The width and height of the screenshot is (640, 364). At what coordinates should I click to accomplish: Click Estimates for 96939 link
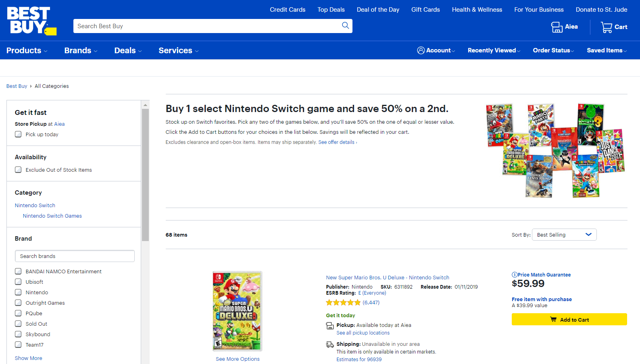[359, 360]
